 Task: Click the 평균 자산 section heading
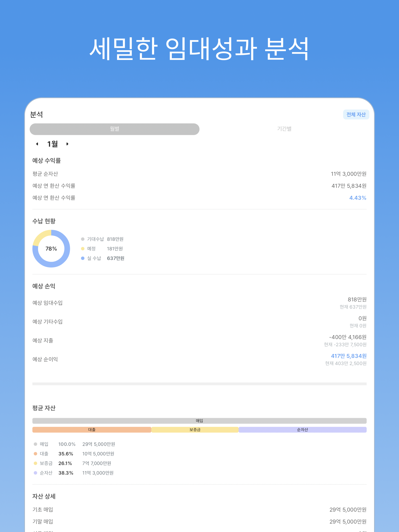[44, 408]
